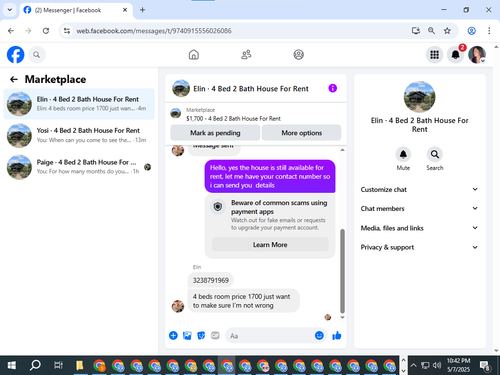
Task: Open Task View in taskbar
Action: 58,365
